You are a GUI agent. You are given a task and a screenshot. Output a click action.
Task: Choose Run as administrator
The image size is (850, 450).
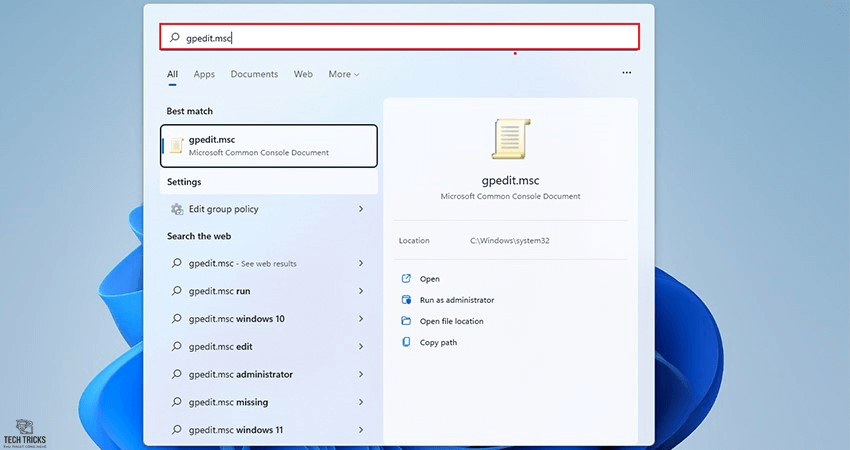pos(457,300)
